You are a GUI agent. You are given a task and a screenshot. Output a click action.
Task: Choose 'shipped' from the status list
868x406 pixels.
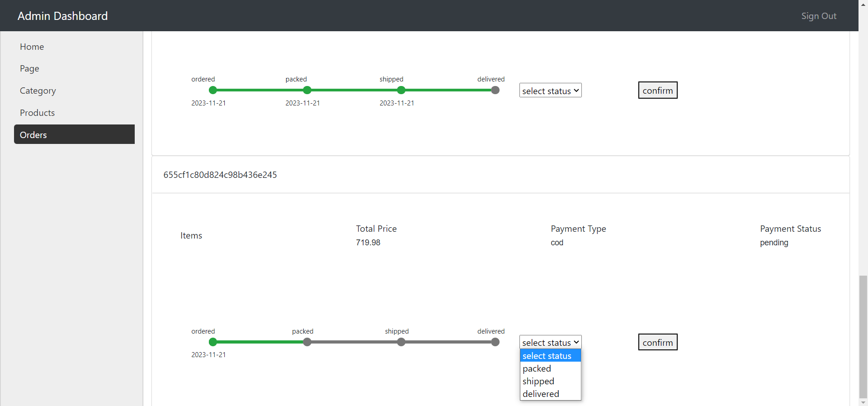click(538, 381)
